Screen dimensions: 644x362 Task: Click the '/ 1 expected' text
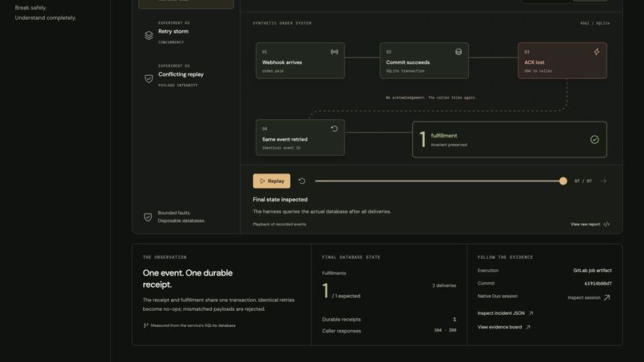click(x=346, y=296)
